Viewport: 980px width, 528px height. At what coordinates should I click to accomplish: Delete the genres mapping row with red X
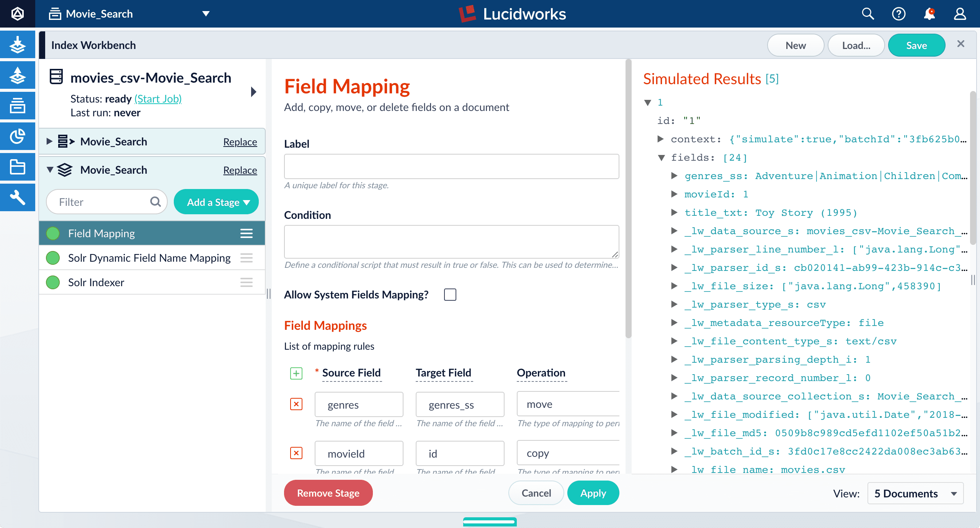point(296,404)
